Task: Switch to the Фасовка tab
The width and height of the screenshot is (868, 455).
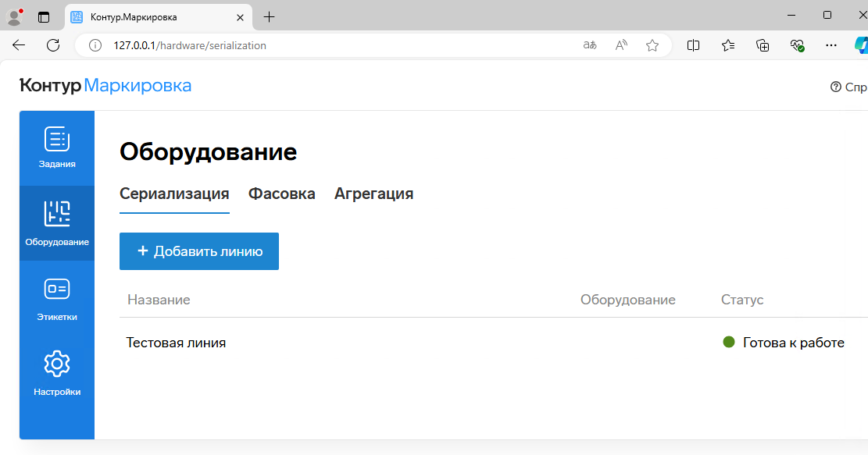Action: coord(281,194)
